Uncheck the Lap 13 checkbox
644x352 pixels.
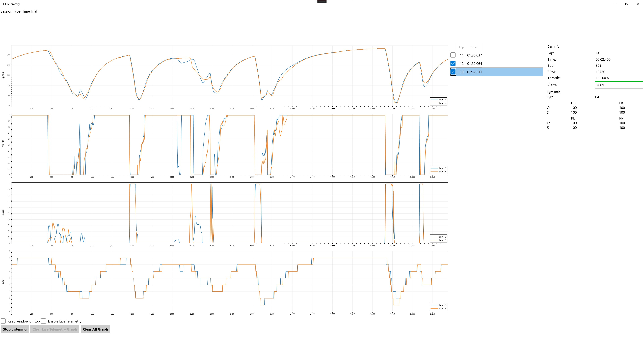(453, 72)
